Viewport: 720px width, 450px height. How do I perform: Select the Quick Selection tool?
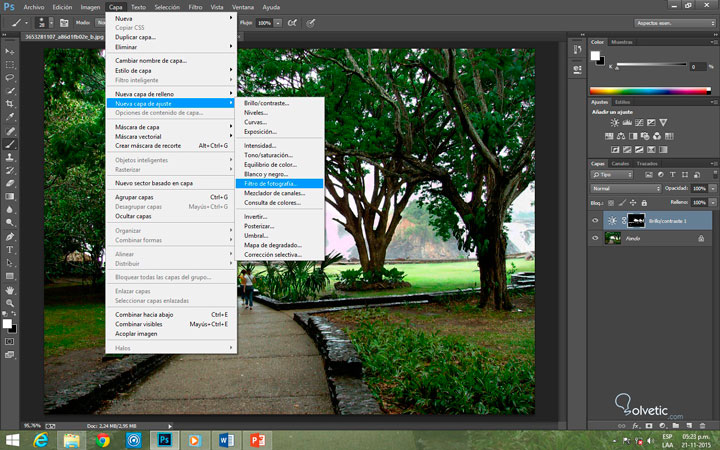coord(10,91)
